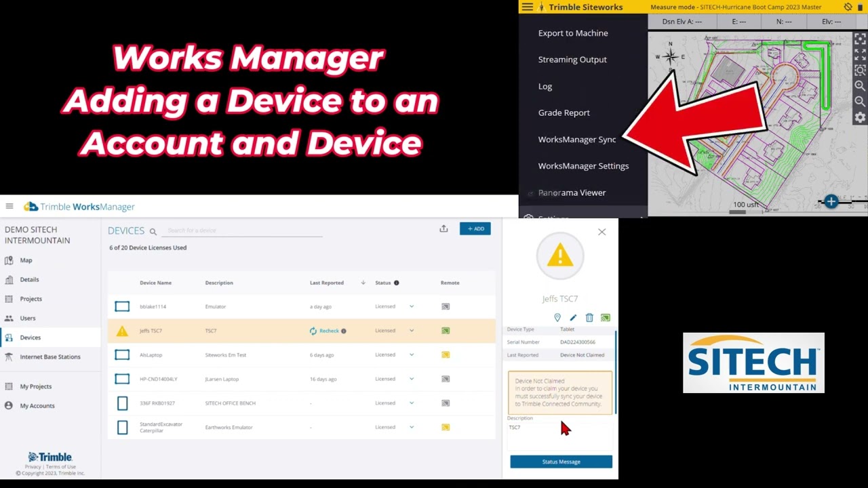Open Internet Base Stations in sidebar

click(50, 357)
